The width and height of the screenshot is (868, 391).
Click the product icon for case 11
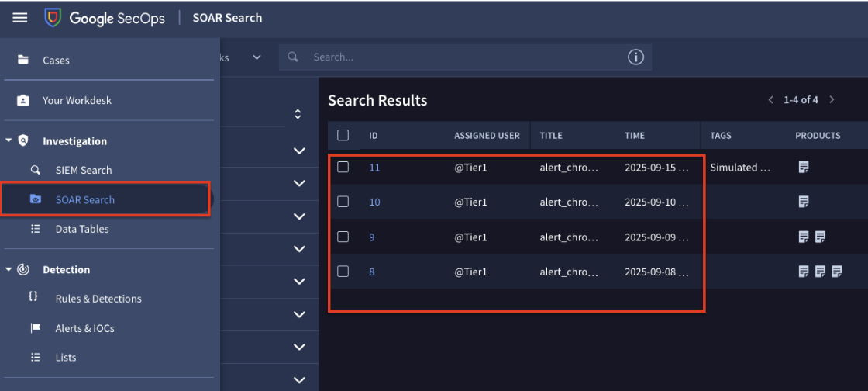804,167
